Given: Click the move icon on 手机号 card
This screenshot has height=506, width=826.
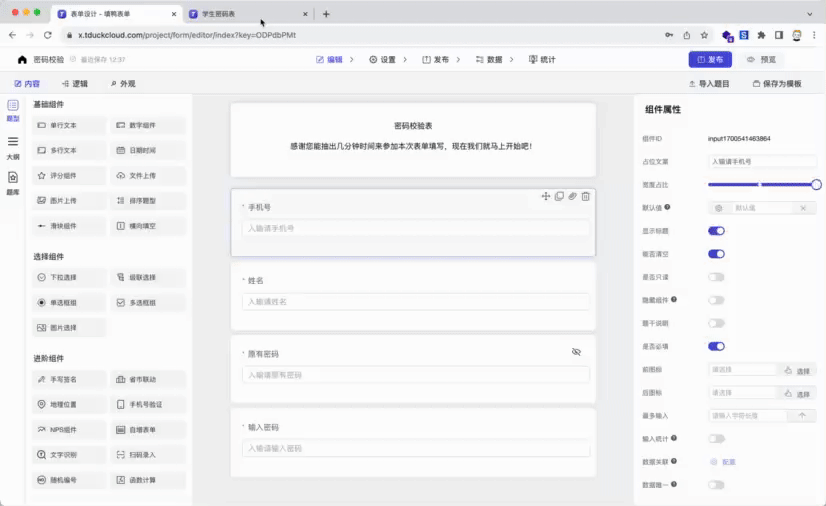Looking at the screenshot, I should 546,196.
